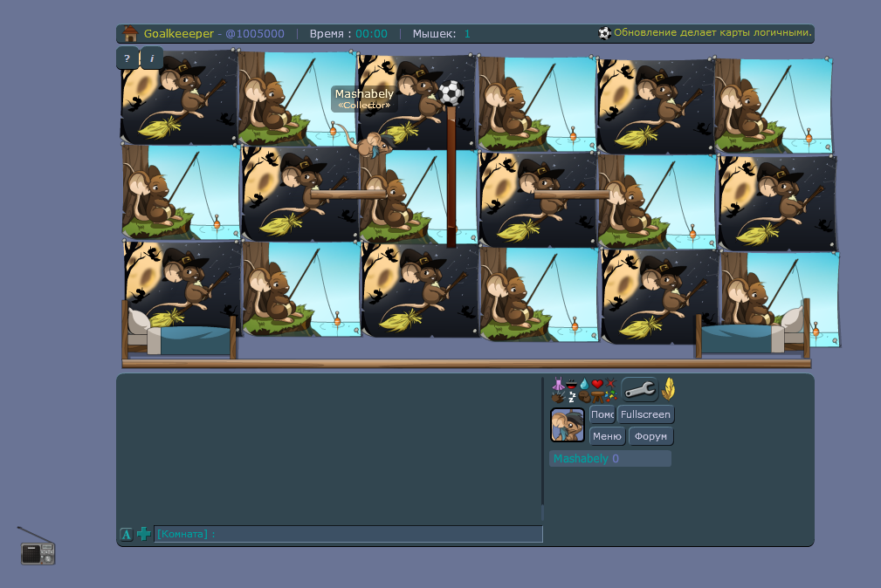The image size is (881, 588).
Task: Use the brown facepalm hand emote
Action: (x=584, y=397)
